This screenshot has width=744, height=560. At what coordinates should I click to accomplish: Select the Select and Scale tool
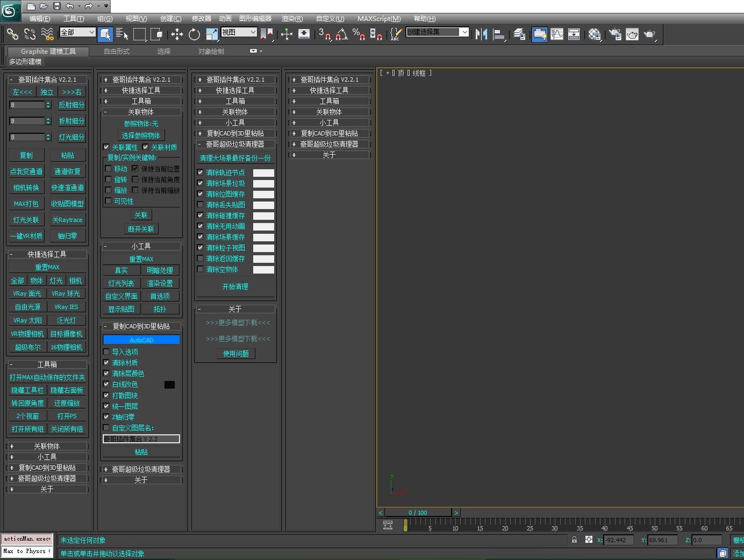(212, 34)
